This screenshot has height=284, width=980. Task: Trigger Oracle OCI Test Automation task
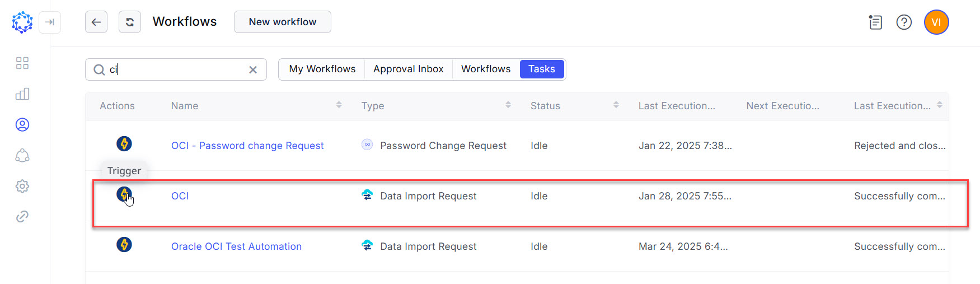click(x=124, y=245)
